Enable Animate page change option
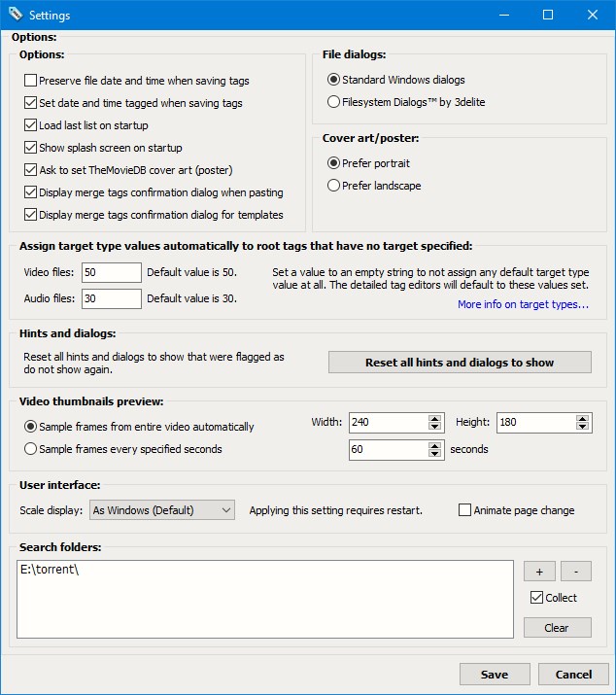The image size is (616, 695). pyautogui.click(x=465, y=510)
